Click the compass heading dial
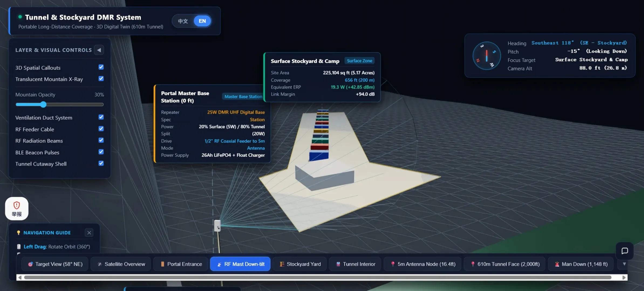 (x=486, y=56)
